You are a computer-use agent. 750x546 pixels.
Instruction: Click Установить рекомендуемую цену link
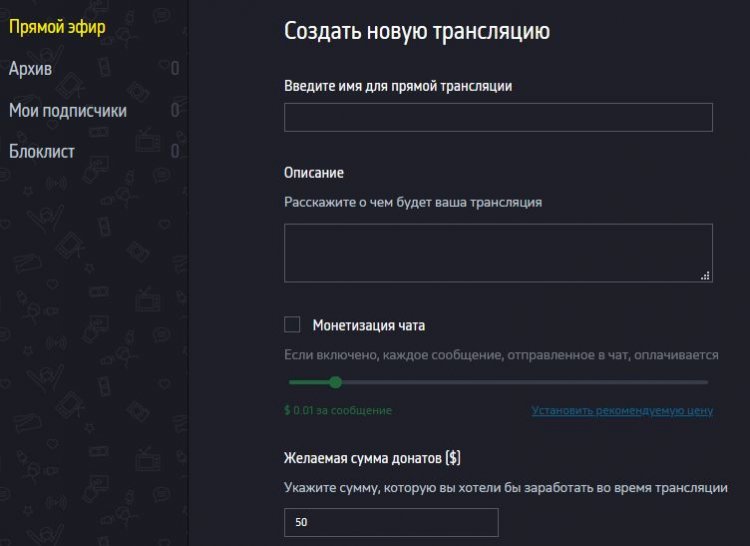point(622,411)
